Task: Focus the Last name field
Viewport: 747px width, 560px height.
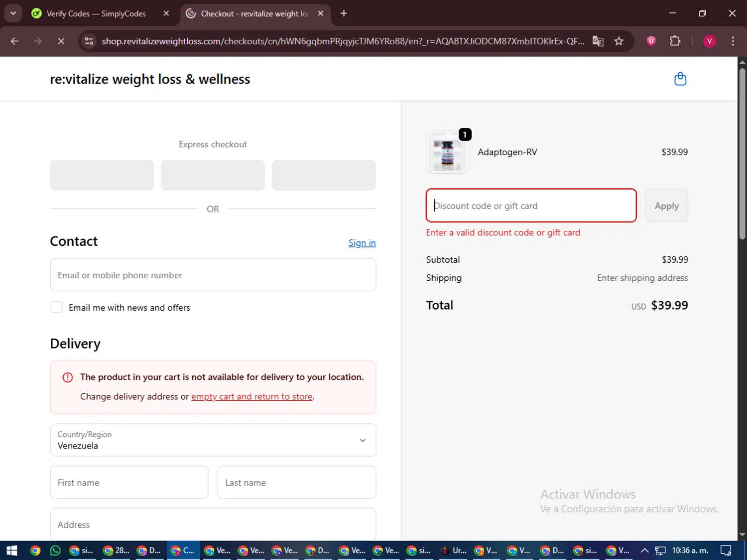Action: coord(297,482)
